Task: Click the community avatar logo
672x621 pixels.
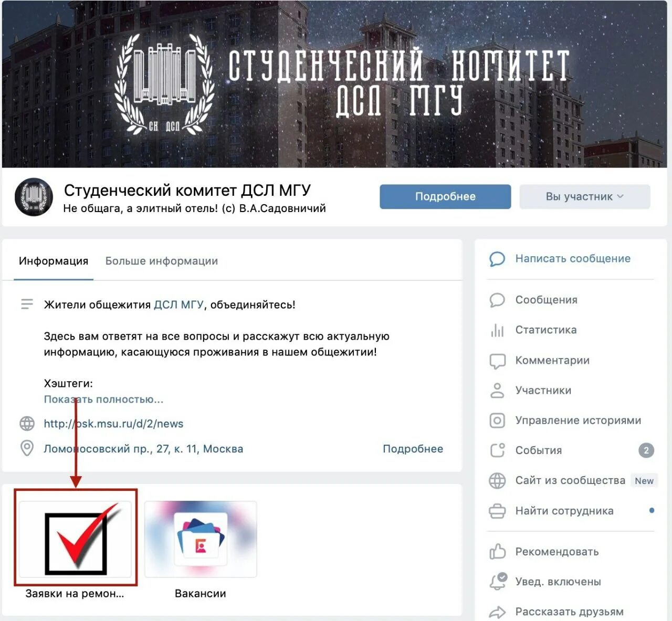Action: click(34, 197)
